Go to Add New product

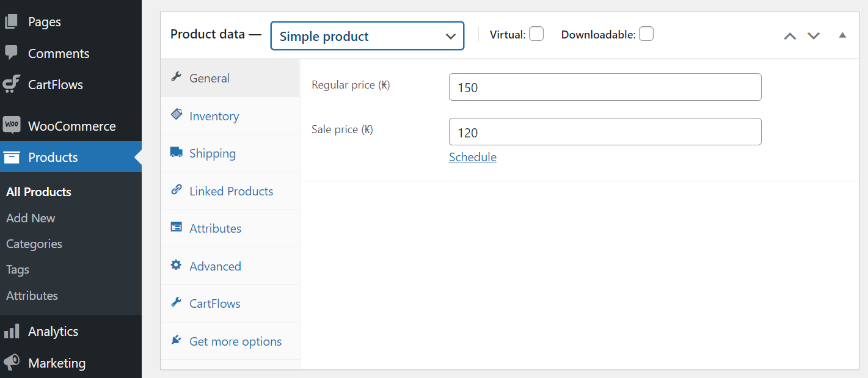coord(31,218)
